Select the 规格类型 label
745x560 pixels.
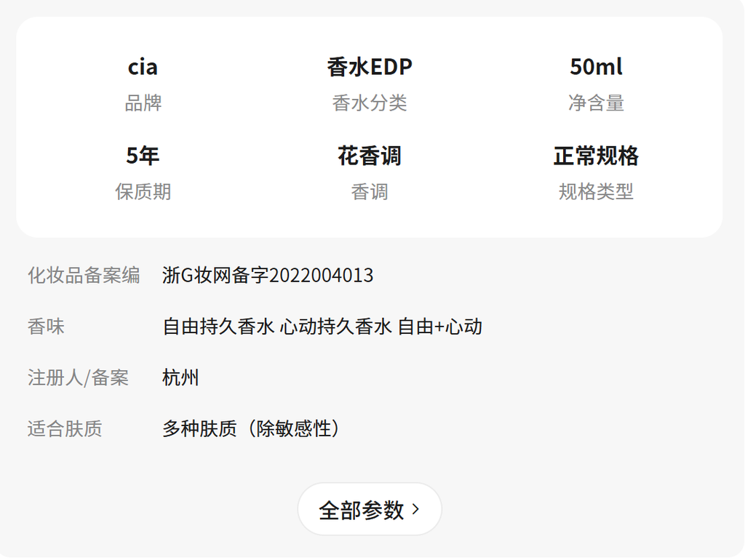596,192
